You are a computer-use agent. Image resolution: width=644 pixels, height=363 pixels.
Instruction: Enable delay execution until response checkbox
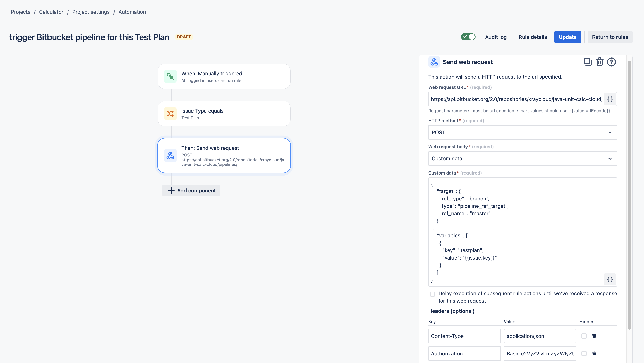432,294
